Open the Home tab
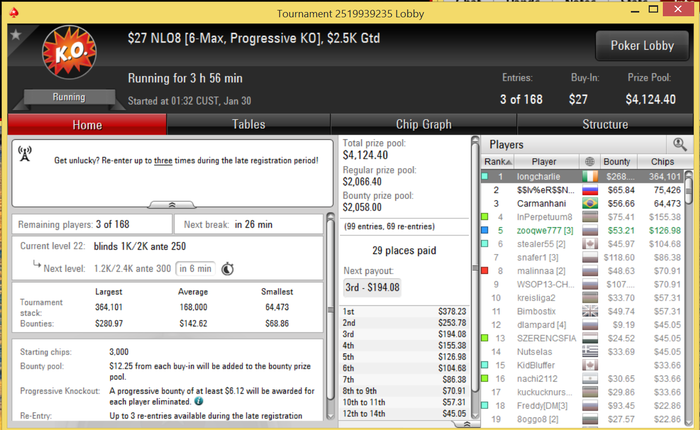 [x=87, y=124]
